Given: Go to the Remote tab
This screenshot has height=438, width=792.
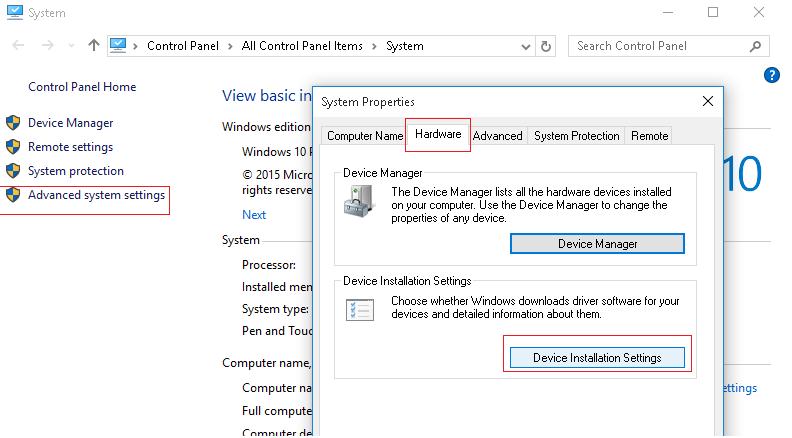Looking at the screenshot, I should (649, 136).
